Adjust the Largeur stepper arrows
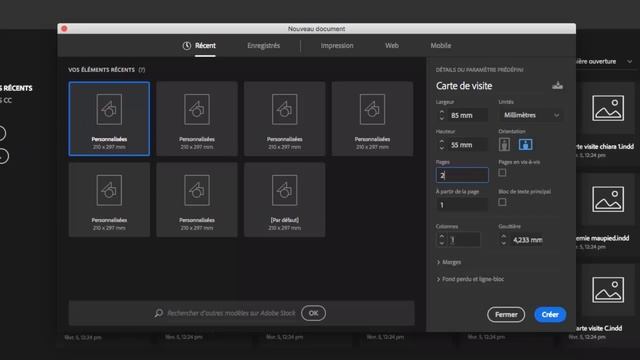 442,115
